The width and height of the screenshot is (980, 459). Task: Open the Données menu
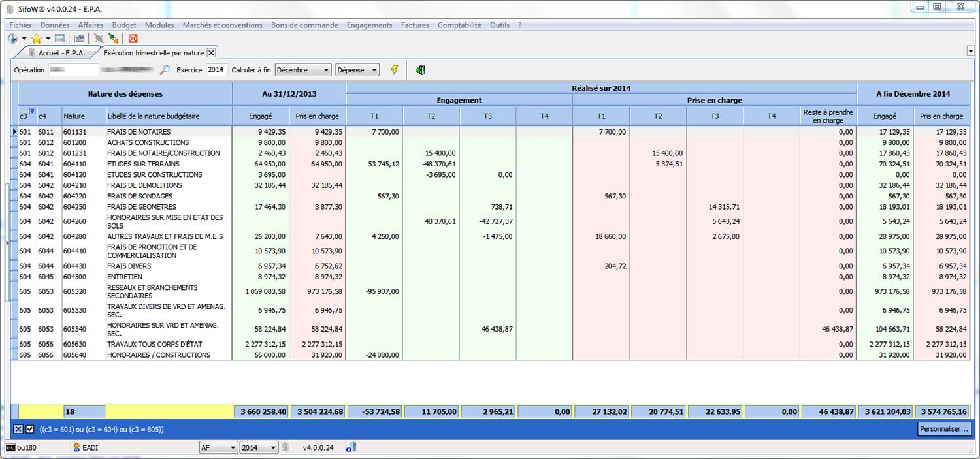(x=55, y=25)
